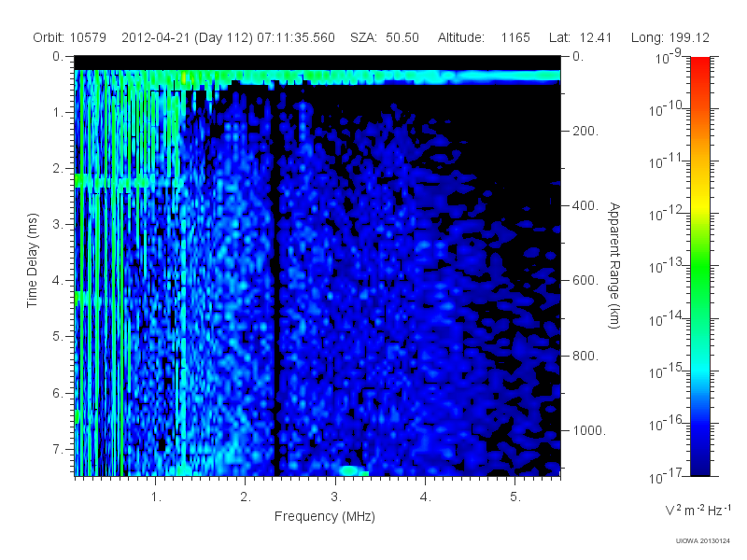Screen dimensions: 747x560
Task: Click the V² m⁻² Hz⁻¹ units label
Action: coord(698,510)
